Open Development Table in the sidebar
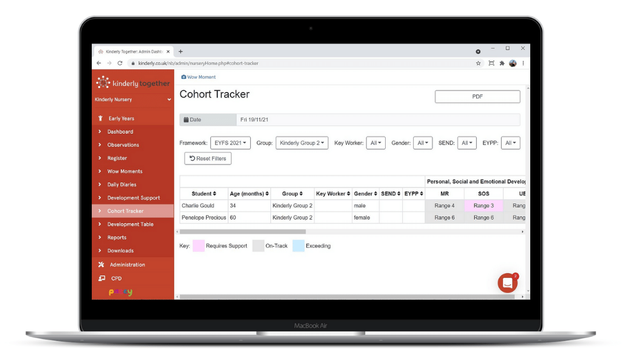The width and height of the screenshot is (622, 364). point(133,224)
